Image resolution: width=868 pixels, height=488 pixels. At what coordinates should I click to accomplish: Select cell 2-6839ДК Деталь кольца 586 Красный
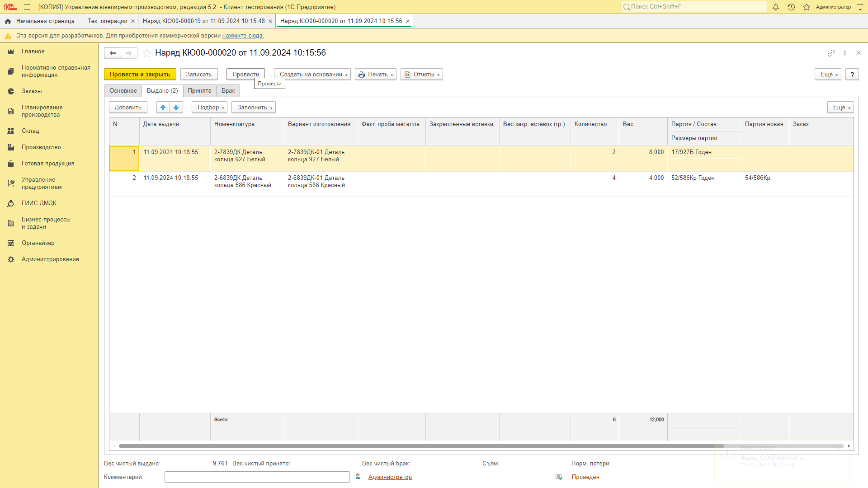(247, 184)
